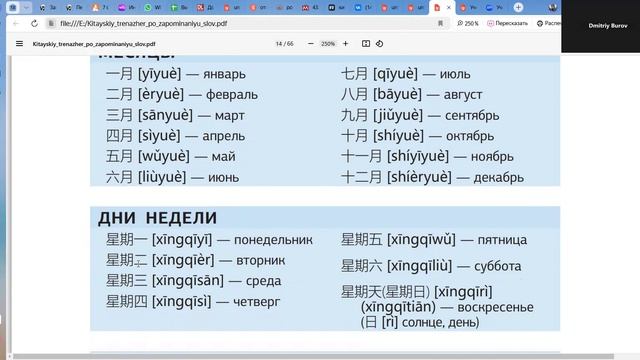This screenshot has width=640, height=360.
Task: Switch to the tab labeled 43
Action: pyautogui.click(x=310, y=7)
